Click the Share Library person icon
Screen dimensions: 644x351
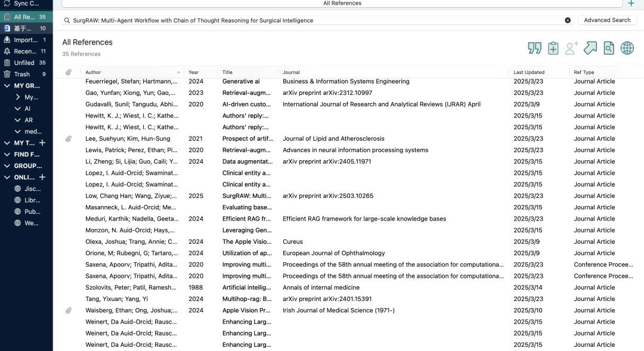(572, 48)
